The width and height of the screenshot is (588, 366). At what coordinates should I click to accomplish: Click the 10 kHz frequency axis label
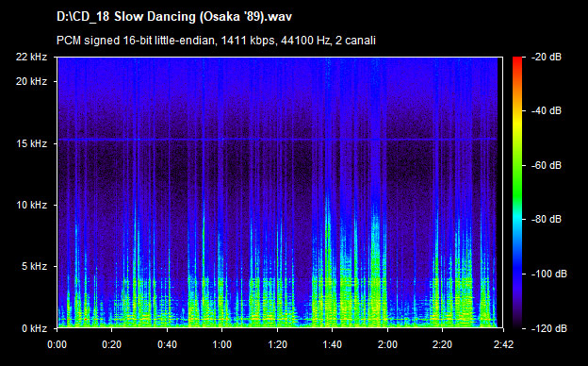[x=31, y=205]
